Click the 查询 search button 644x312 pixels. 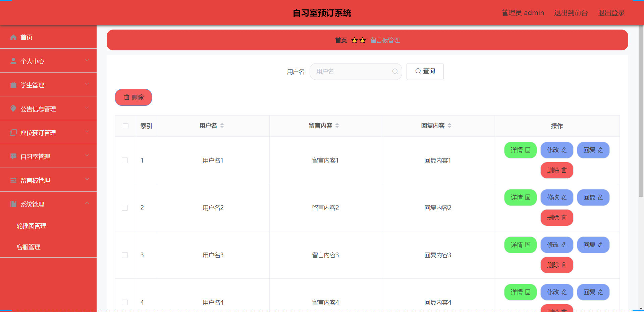pyautogui.click(x=425, y=71)
